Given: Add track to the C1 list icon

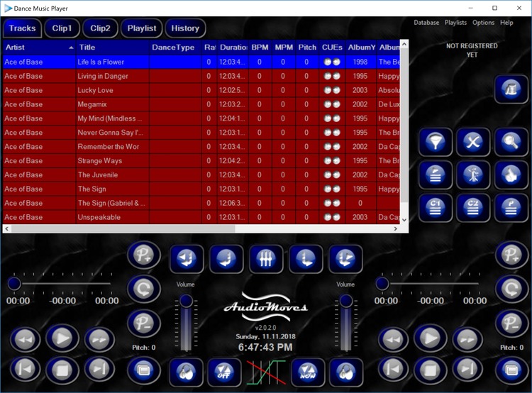Looking at the screenshot, I should click(x=436, y=208).
